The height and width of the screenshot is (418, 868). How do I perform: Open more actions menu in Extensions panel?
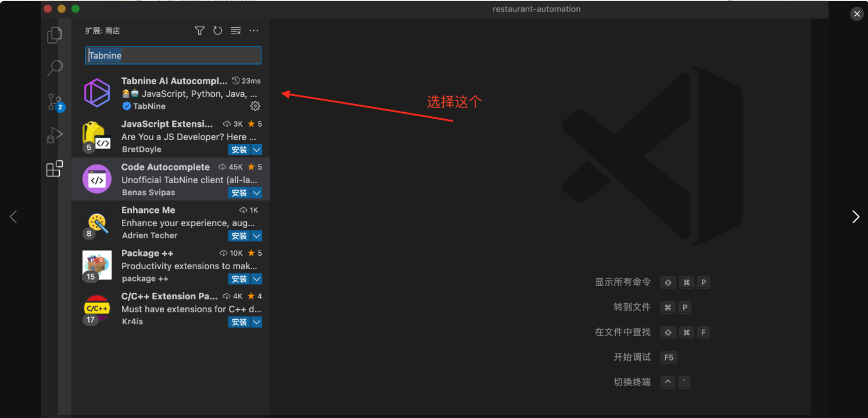tap(253, 30)
